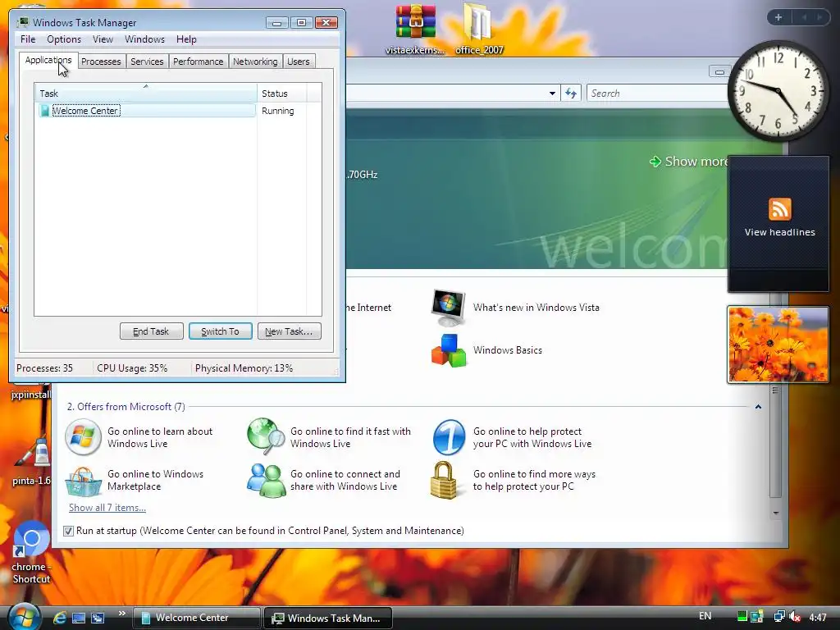This screenshot has height=630, width=840.
Task: Open the Windows Basics link
Action: 507,350
